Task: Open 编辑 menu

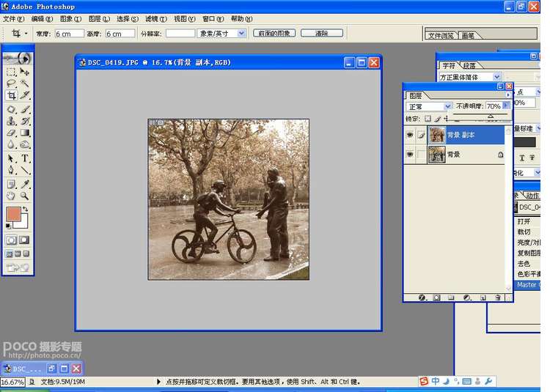Action: coord(42,19)
